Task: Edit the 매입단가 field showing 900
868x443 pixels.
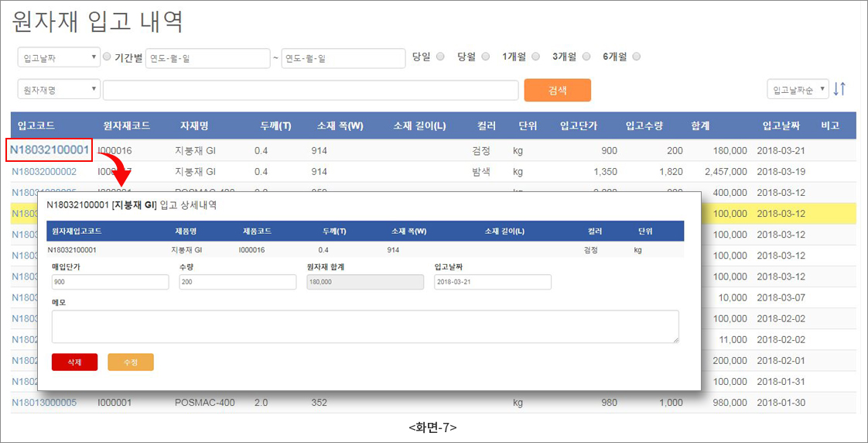Action: click(110, 282)
